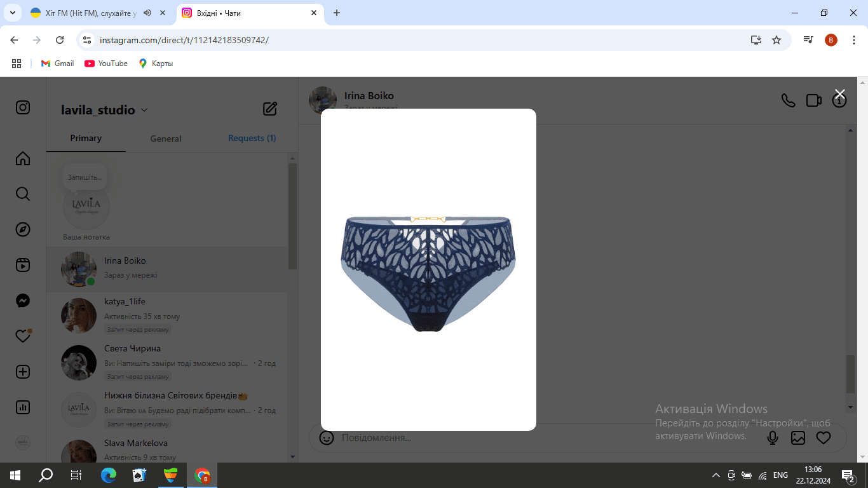This screenshot has width=868, height=488.
Task: Click the enlarged product photo
Action: (428, 269)
